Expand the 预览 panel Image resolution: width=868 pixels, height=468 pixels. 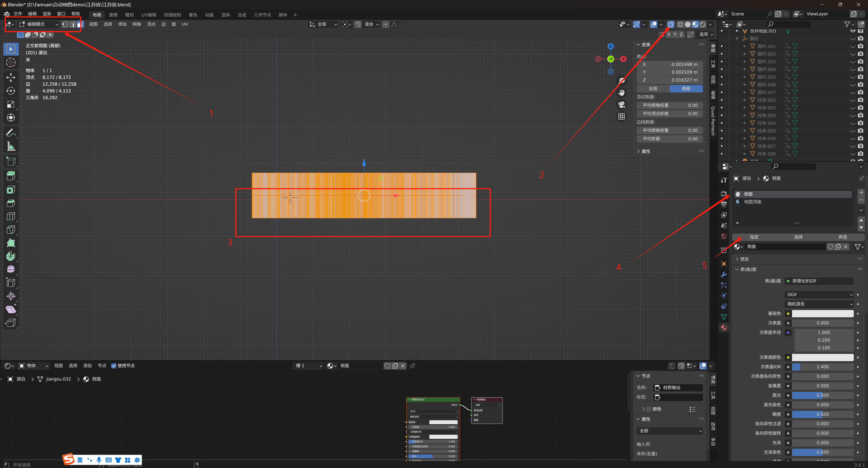(x=744, y=259)
